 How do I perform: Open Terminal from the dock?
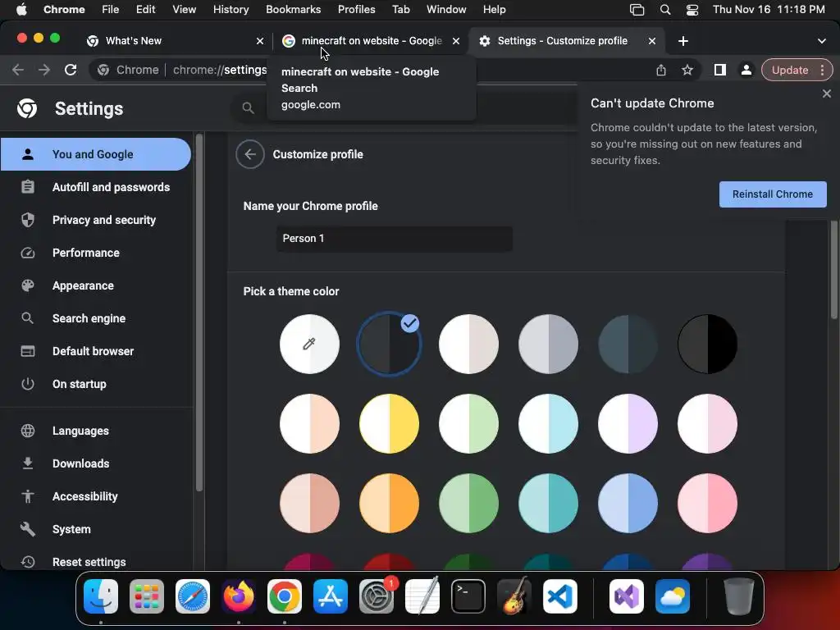[x=468, y=596]
